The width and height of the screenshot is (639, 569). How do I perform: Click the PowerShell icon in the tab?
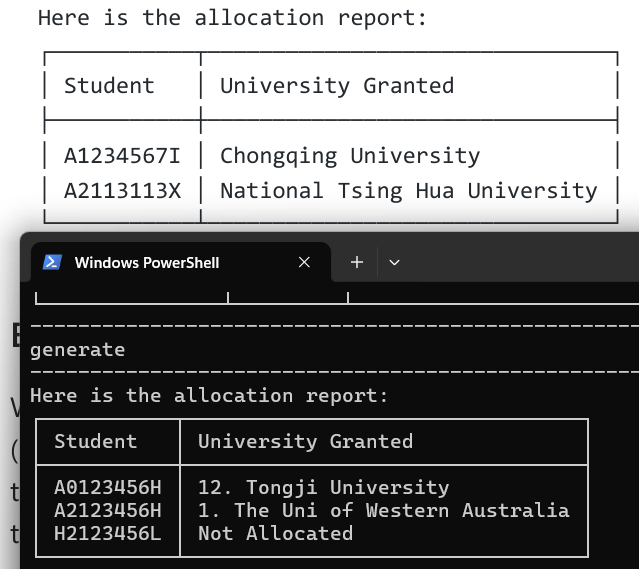pyautogui.click(x=53, y=262)
